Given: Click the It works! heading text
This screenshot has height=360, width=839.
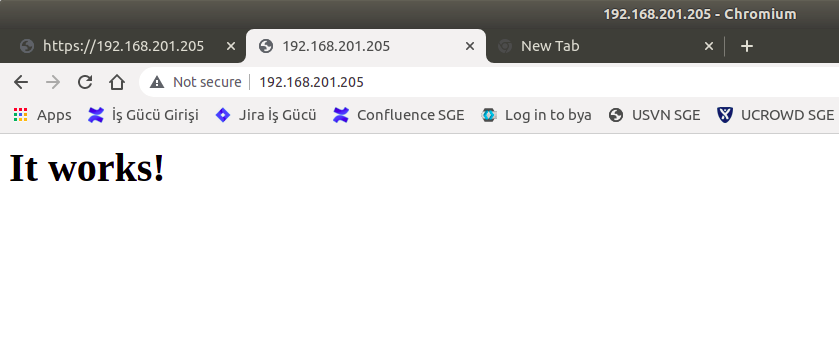Looking at the screenshot, I should pyautogui.click(x=87, y=168).
